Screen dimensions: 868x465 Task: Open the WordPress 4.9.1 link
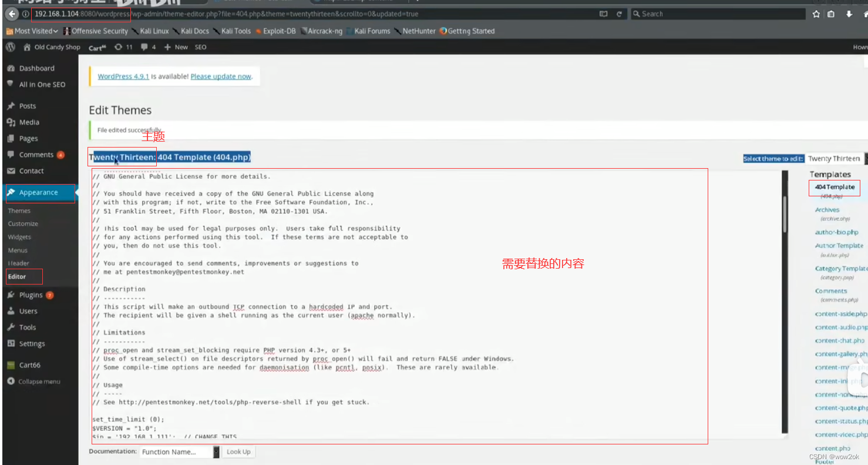click(123, 76)
